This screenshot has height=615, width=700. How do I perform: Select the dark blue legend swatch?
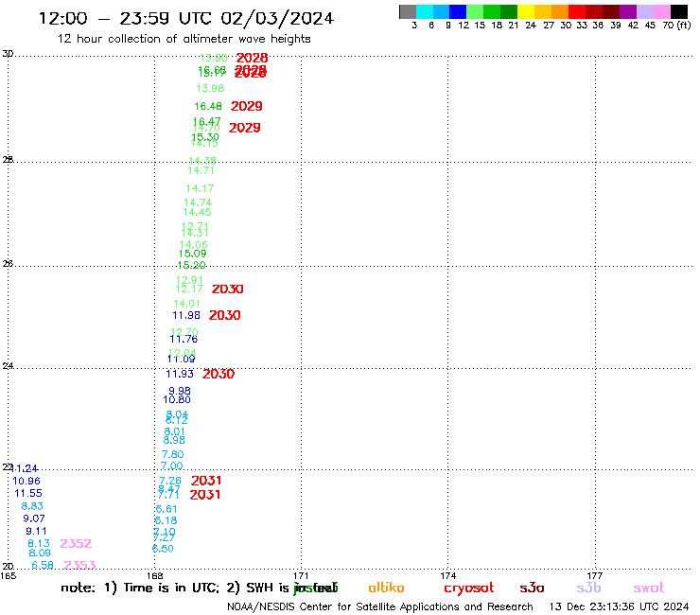458,11
